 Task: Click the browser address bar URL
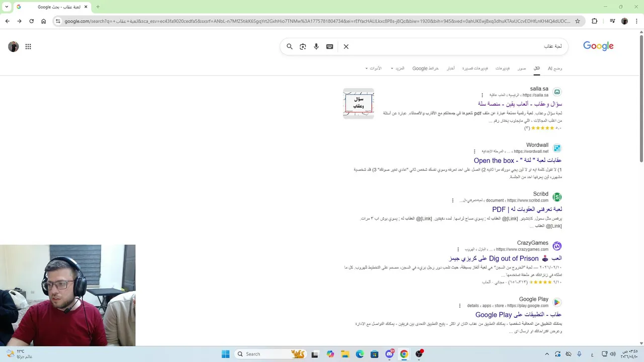click(x=317, y=21)
